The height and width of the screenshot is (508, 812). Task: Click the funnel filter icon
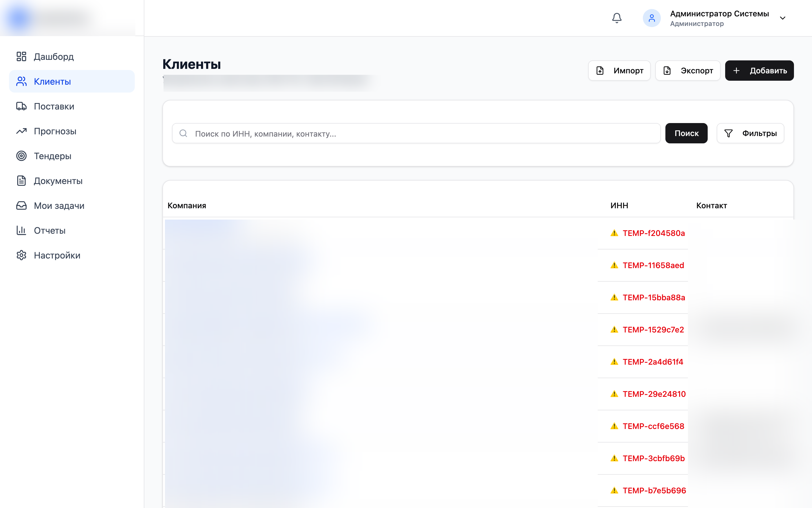point(728,133)
